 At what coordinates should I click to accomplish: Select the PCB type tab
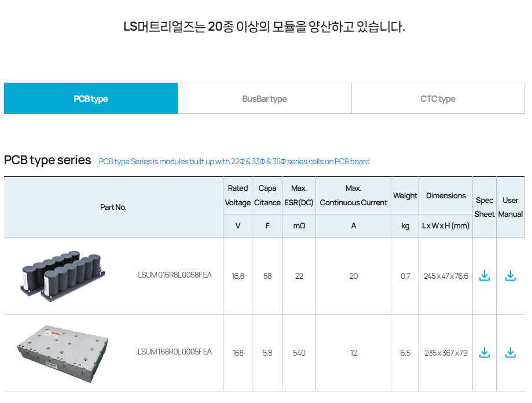coord(91,98)
